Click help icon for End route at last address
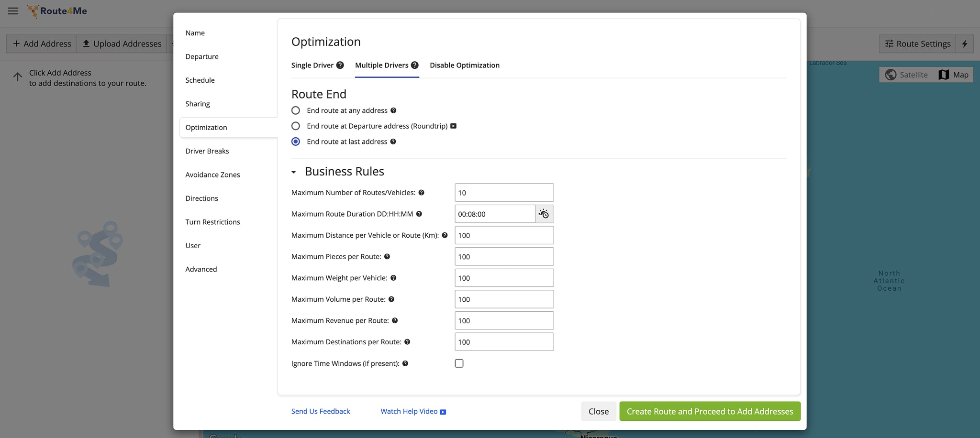 (x=393, y=142)
